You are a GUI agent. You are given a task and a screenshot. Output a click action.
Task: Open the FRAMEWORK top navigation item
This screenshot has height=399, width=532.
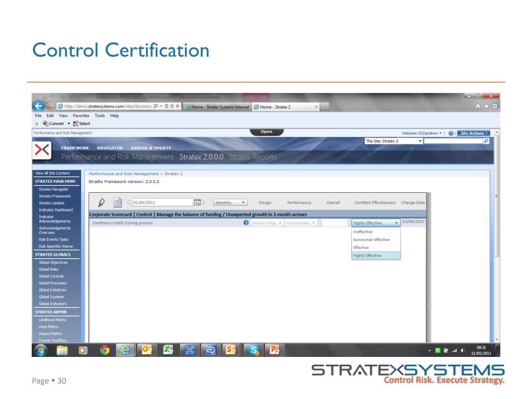75,148
